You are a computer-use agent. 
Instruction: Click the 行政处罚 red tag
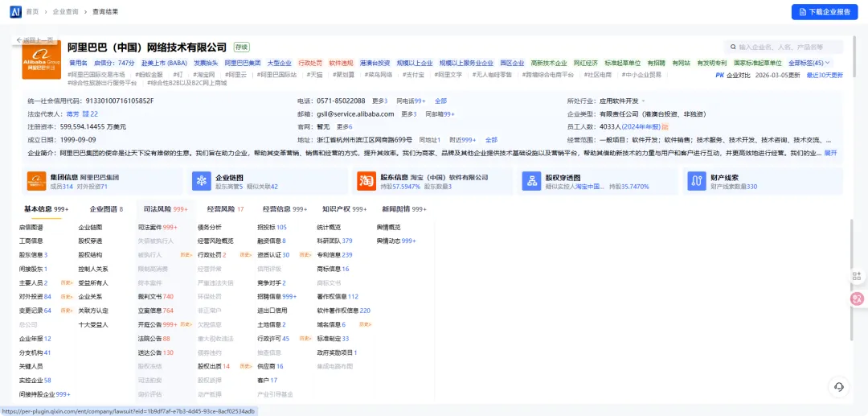click(310, 63)
